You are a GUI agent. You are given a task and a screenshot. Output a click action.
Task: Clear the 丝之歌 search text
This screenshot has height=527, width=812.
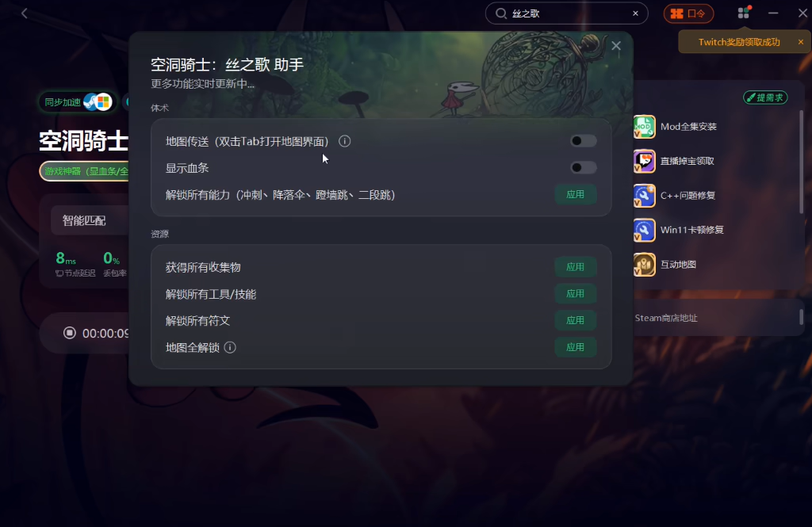pyautogui.click(x=635, y=13)
